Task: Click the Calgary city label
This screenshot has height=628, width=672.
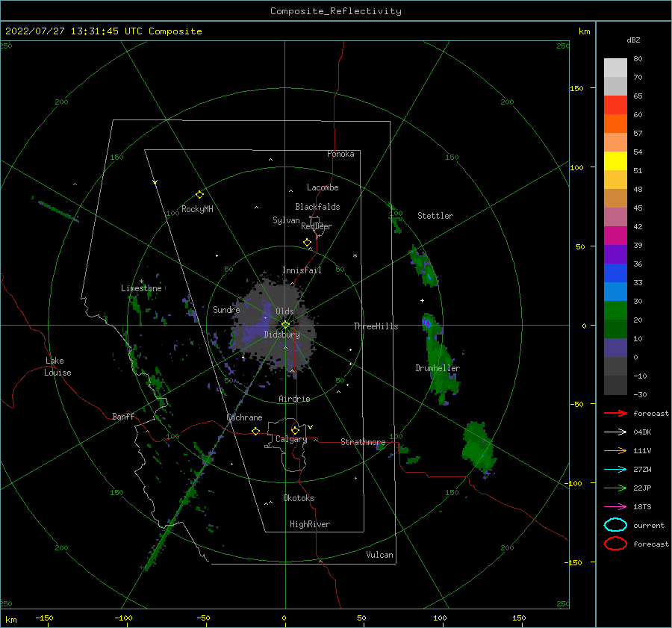Action: [x=291, y=439]
